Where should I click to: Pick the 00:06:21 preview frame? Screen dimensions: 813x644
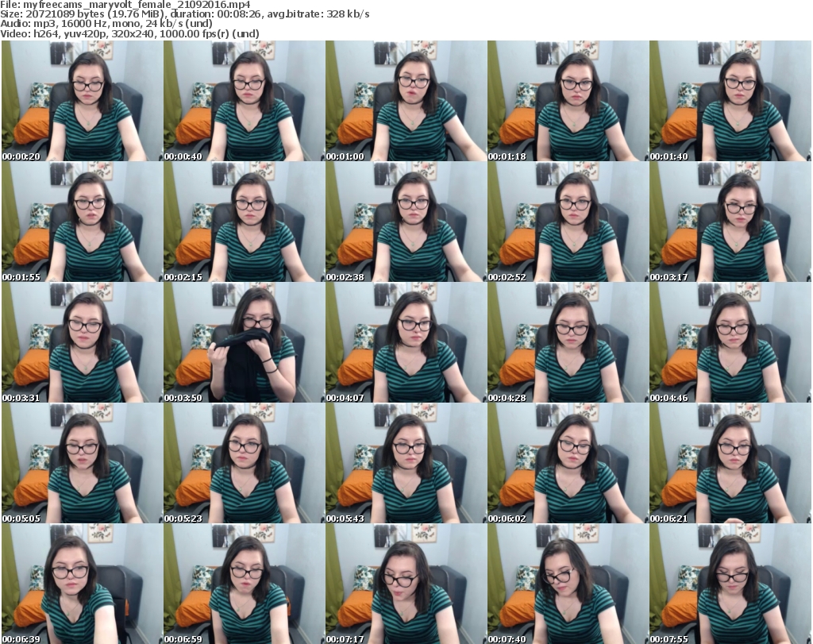pyautogui.click(x=730, y=463)
